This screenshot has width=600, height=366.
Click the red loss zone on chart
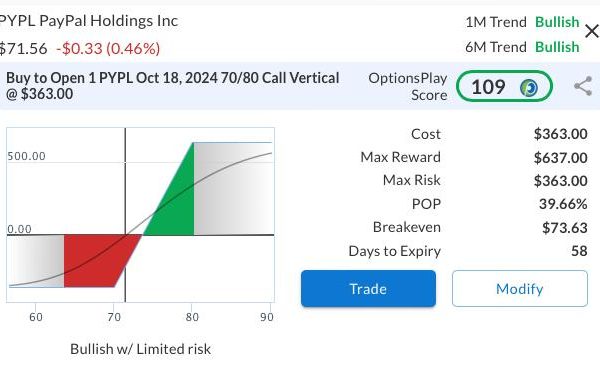pos(98,258)
